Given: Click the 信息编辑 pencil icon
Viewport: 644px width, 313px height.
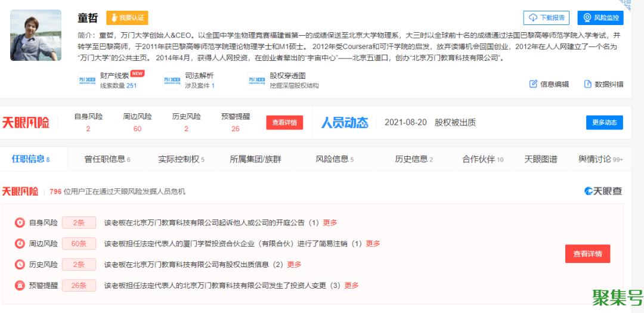Looking at the screenshot, I should (x=533, y=84).
